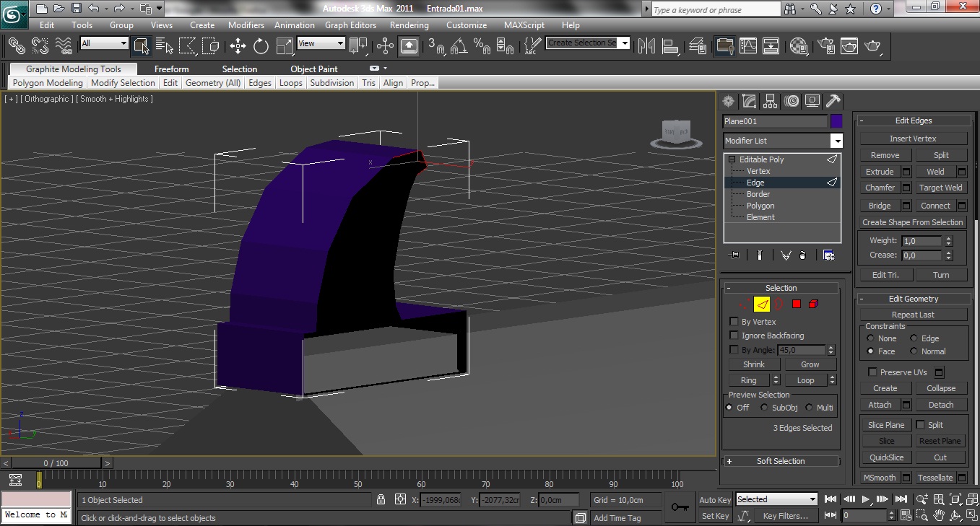Switch to the Object Paint ribbon tab
This screenshot has width=980, height=526.
tap(314, 69)
